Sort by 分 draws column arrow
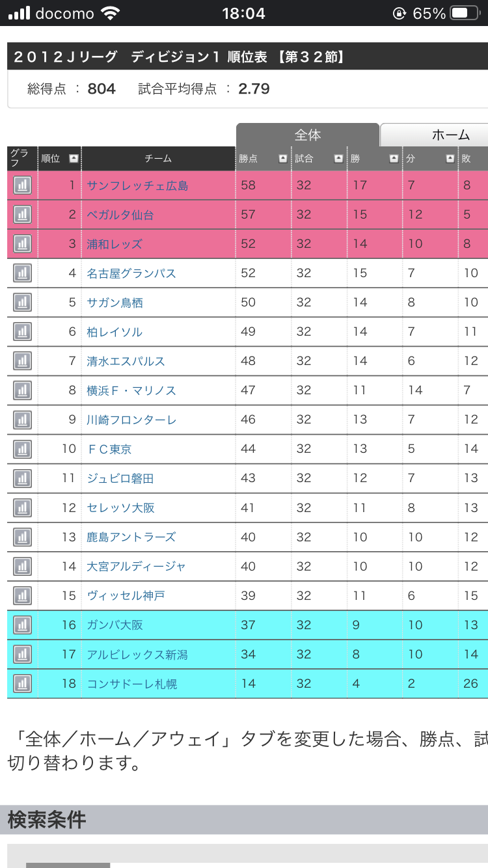This screenshot has height=868, width=488. click(450, 158)
